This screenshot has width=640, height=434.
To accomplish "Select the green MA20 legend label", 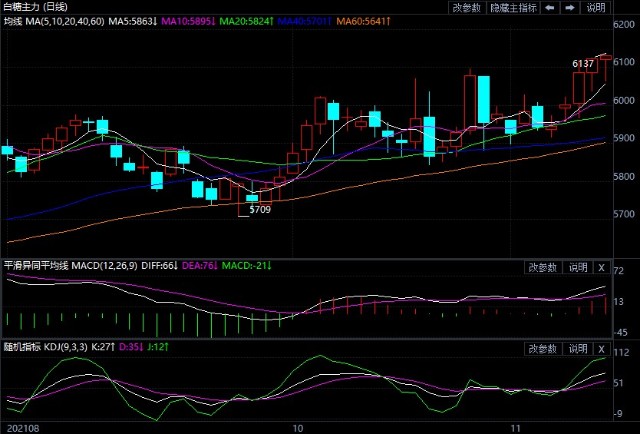I will [244, 21].
